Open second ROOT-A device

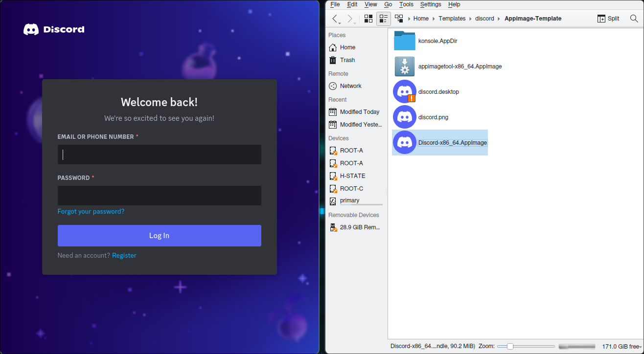(356, 163)
